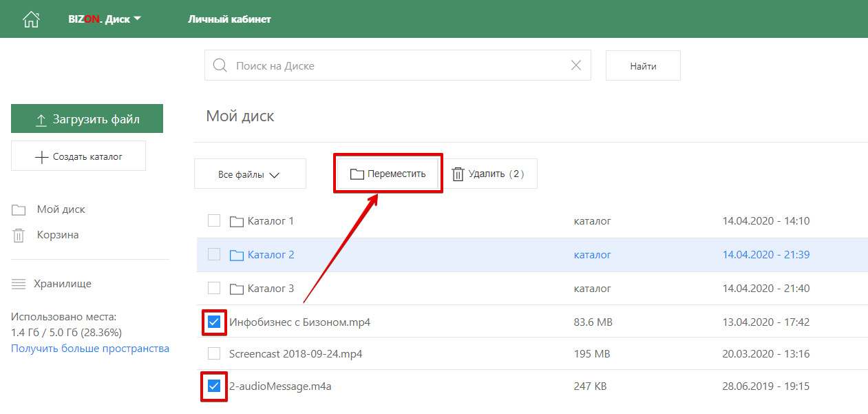Click the Корзина trash icon in sidebar

tap(19, 236)
